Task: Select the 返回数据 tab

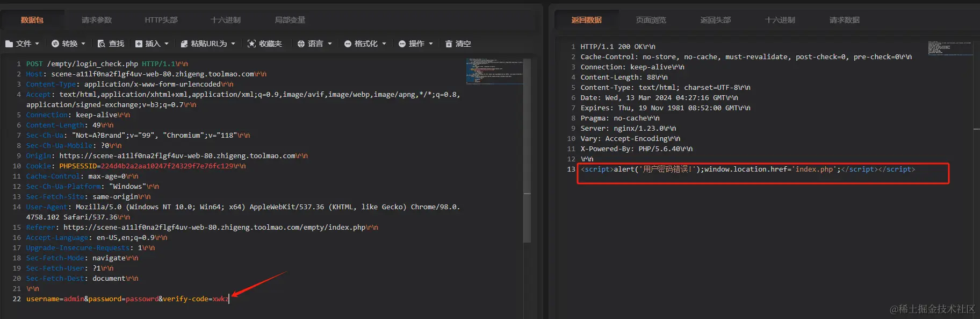Action: tap(587, 20)
